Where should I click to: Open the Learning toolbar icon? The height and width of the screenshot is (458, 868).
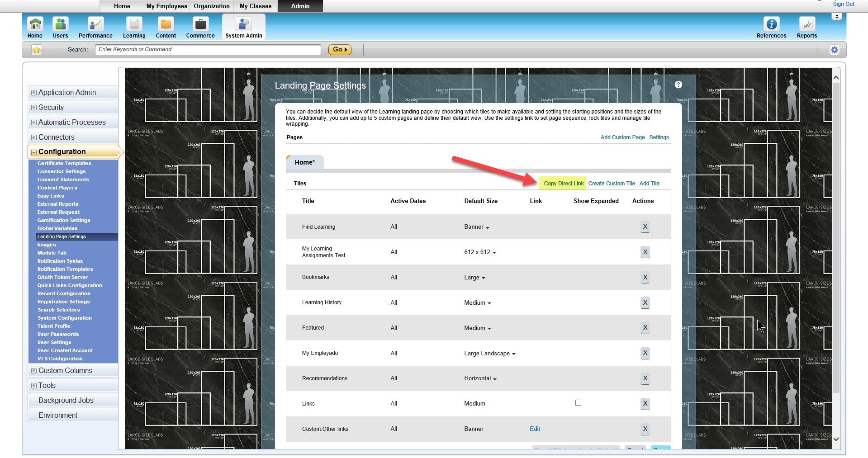click(134, 27)
